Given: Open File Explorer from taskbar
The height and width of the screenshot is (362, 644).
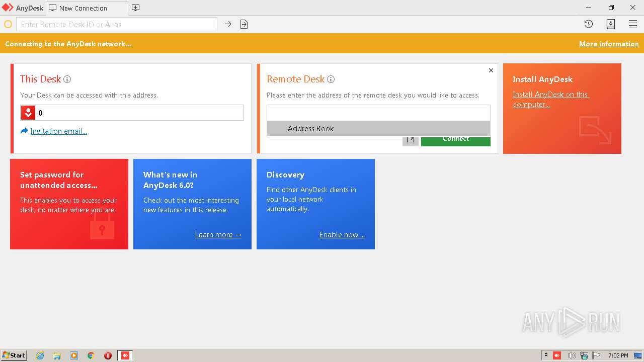Looking at the screenshot, I should pyautogui.click(x=57, y=355).
